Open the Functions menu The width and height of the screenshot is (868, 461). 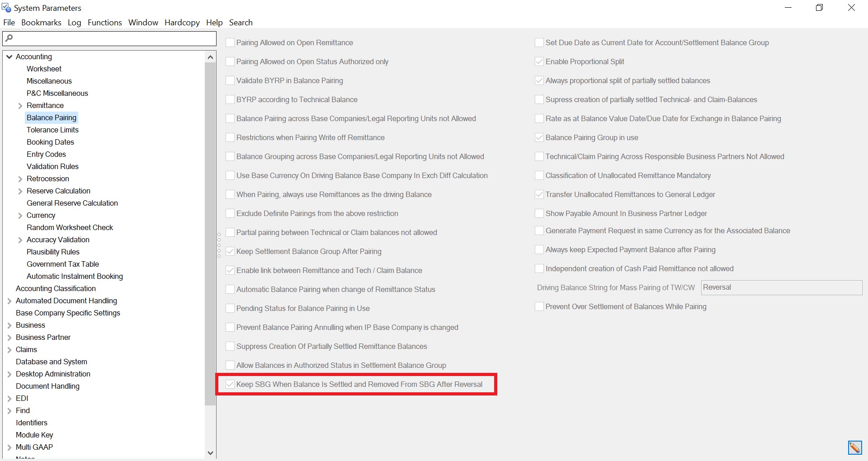click(x=104, y=23)
